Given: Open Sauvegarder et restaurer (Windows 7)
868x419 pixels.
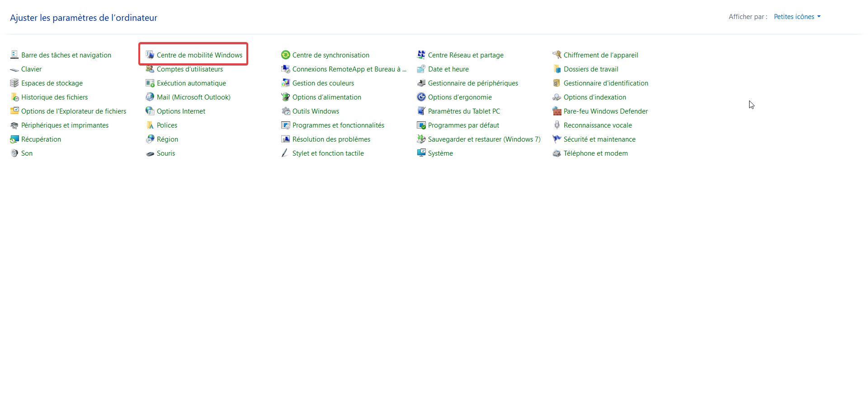Looking at the screenshot, I should pyautogui.click(x=484, y=139).
